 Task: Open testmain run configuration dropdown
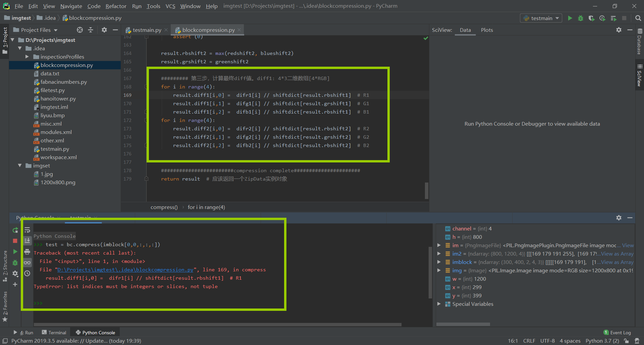point(541,18)
